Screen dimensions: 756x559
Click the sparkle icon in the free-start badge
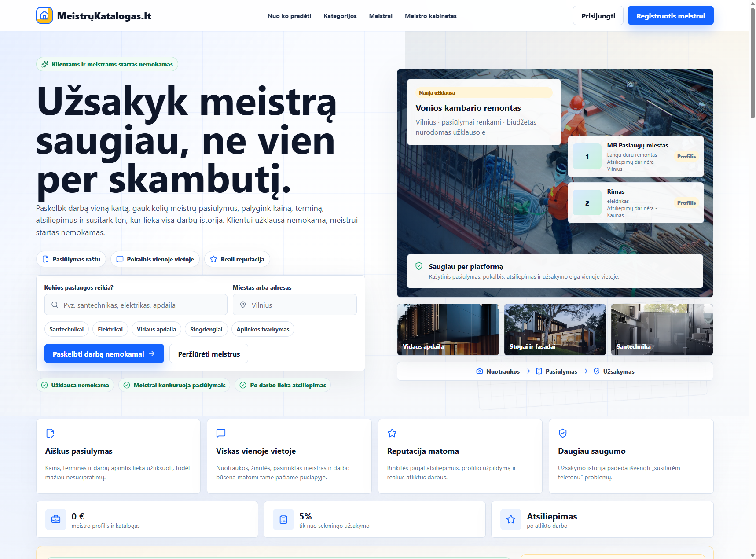tap(45, 64)
